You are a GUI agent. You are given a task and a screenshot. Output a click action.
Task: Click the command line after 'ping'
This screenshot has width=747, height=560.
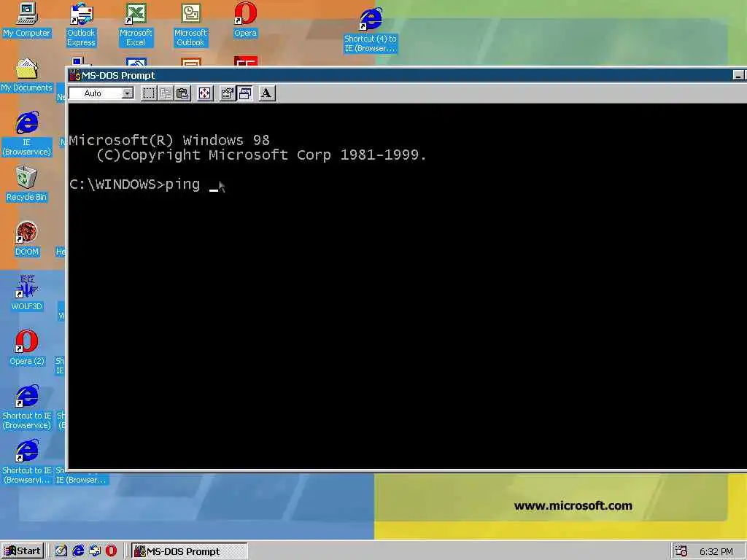[x=214, y=184]
